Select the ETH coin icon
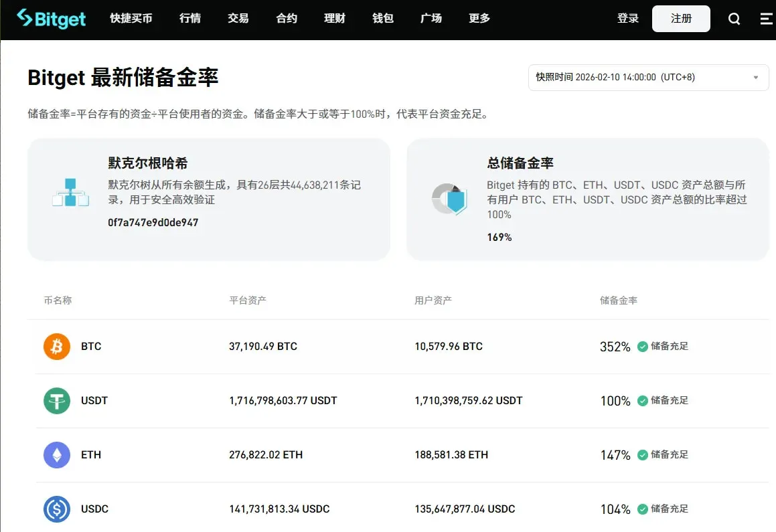 pos(56,454)
